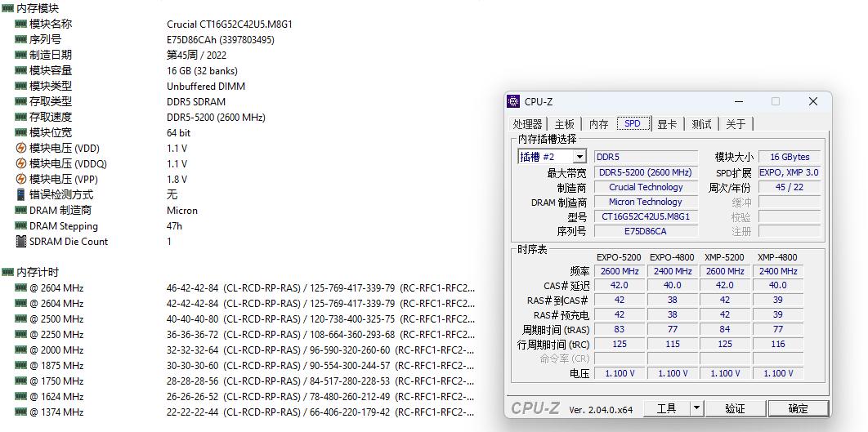This screenshot has height=432, width=868.
Task: Click the chip icon beside SDRAM Die Count
Action: (20, 241)
